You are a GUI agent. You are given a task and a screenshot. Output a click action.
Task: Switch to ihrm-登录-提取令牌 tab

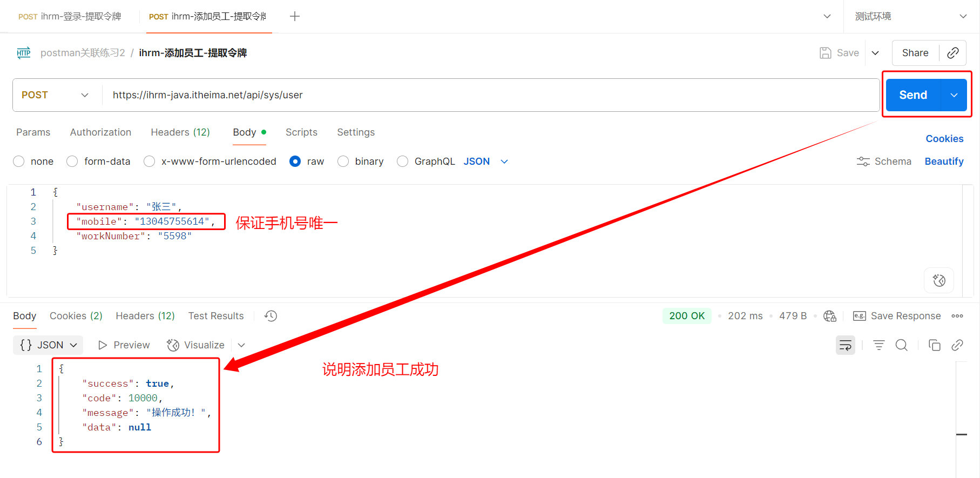[x=70, y=17]
